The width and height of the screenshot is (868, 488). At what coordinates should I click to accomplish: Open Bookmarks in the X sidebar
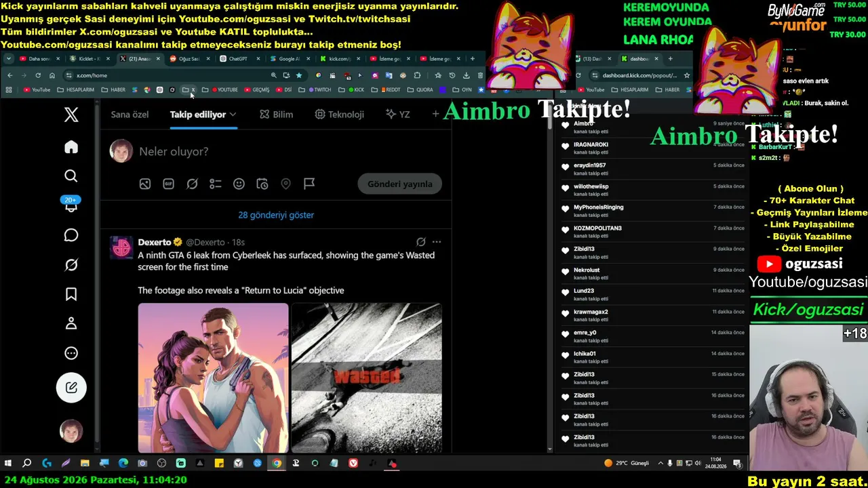coord(71,294)
